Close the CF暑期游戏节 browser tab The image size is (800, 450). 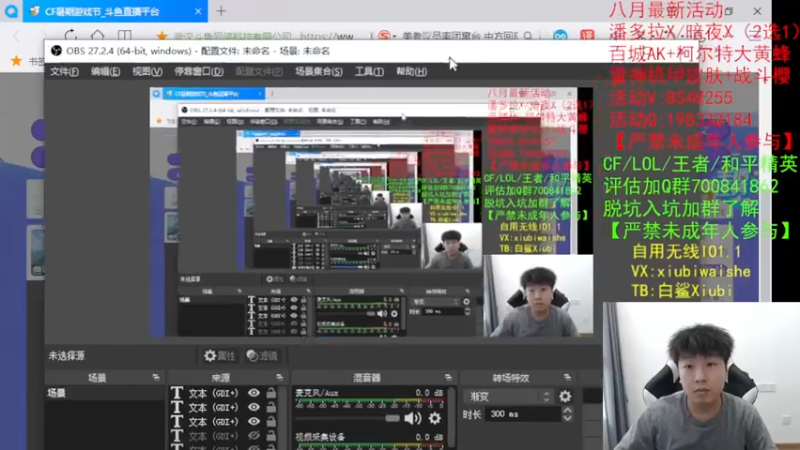[198, 11]
